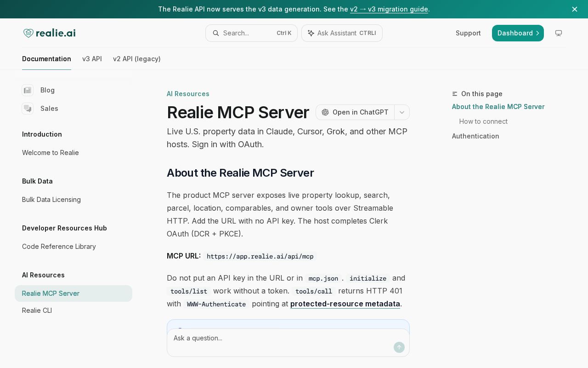Click the Blog newspaper icon
The image size is (588, 368).
click(28, 90)
